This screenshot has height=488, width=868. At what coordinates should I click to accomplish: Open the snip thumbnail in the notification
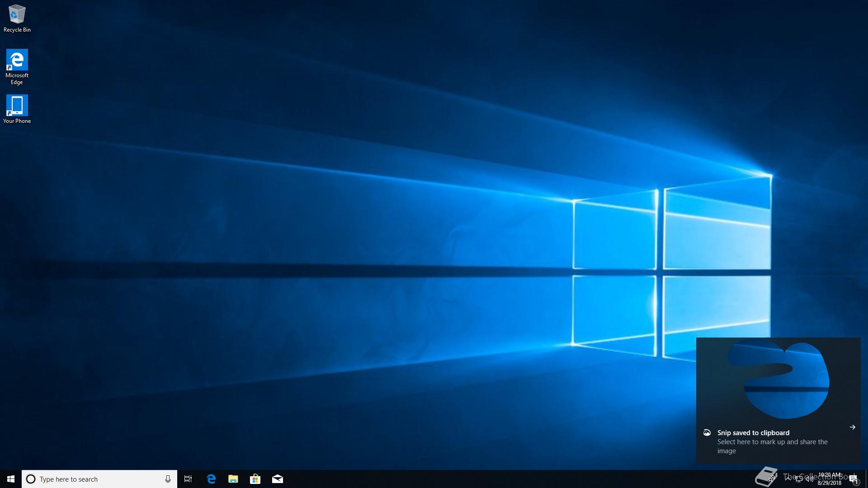click(778, 380)
